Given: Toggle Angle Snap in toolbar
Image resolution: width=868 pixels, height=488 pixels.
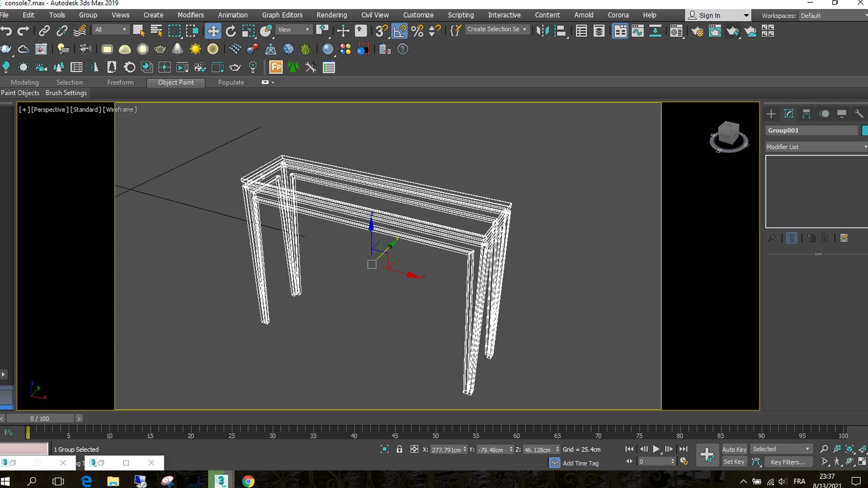Looking at the screenshot, I should coord(400,31).
